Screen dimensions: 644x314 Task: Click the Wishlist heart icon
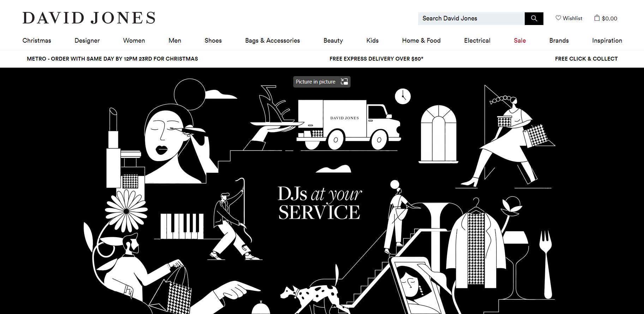click(x=558, y=18)
